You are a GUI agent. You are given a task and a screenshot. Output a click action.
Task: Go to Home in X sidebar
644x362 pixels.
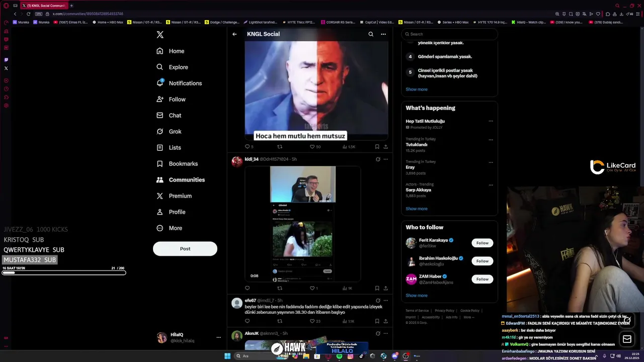tap(170, 51)
